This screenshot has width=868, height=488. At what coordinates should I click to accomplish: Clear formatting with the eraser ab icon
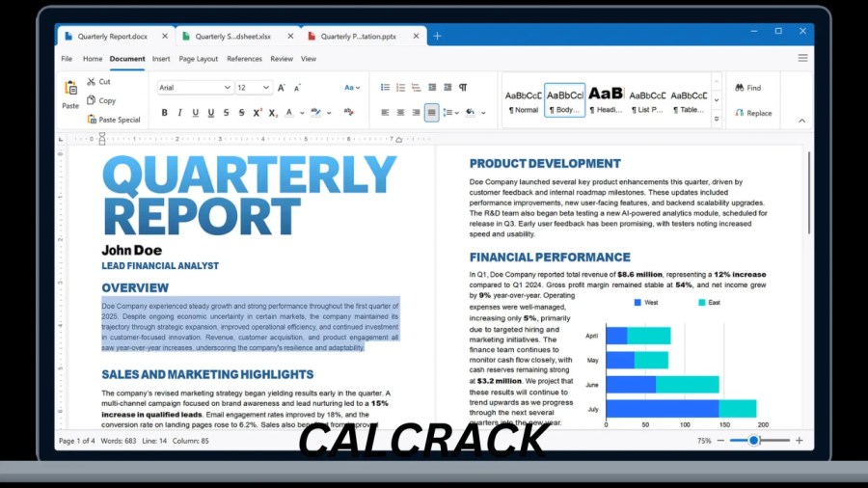(x=349, y=112)
